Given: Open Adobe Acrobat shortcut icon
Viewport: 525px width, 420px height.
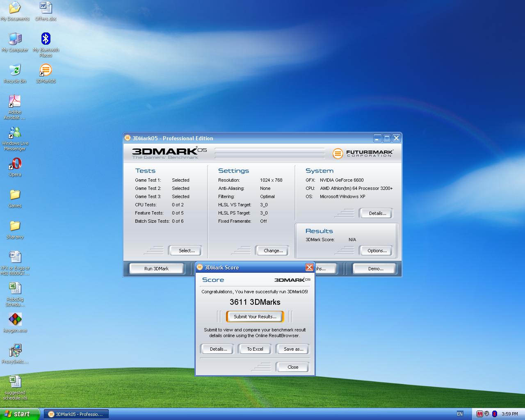Looking at the screenshot, I should click(15, 107).
